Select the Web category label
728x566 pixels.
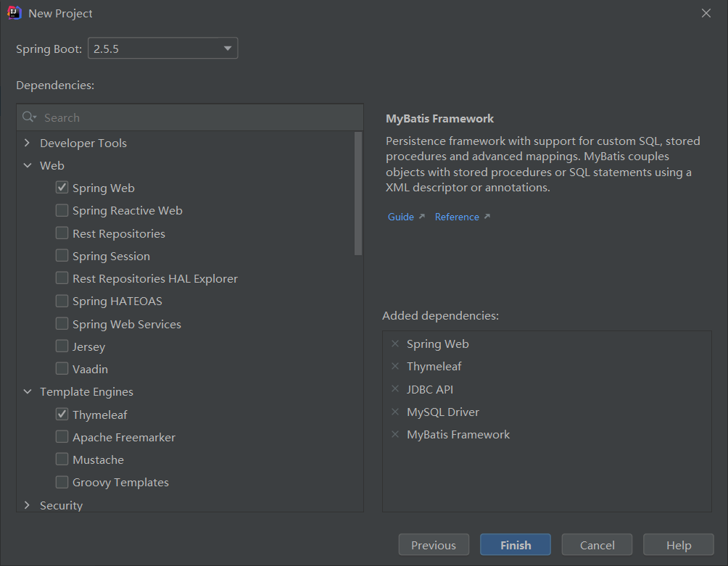tap(52, 165)
